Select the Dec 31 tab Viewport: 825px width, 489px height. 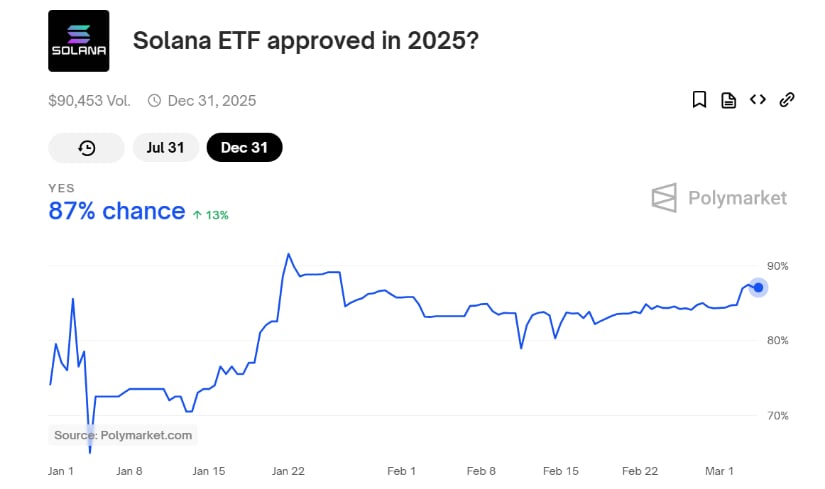(x=244, y=148)
